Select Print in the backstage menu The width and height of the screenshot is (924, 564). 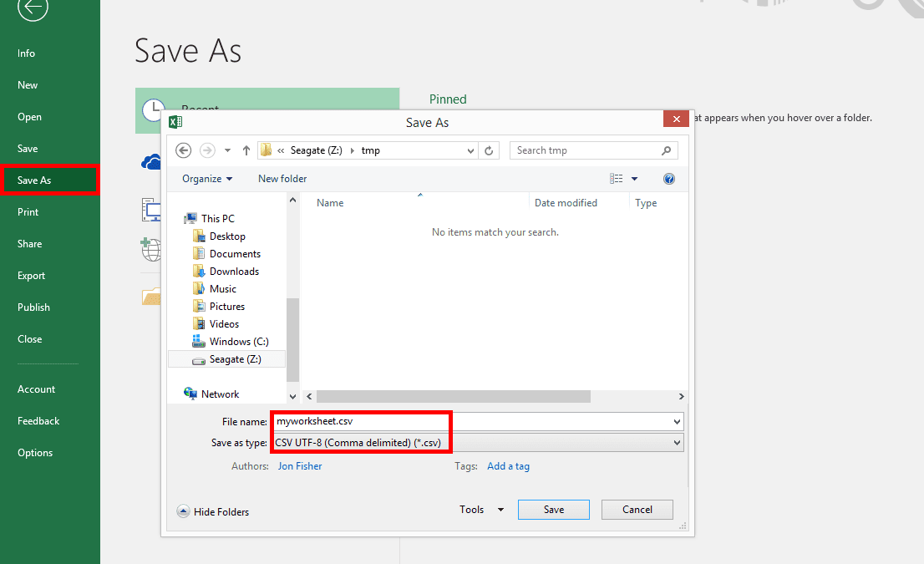[x=28, y=212]
